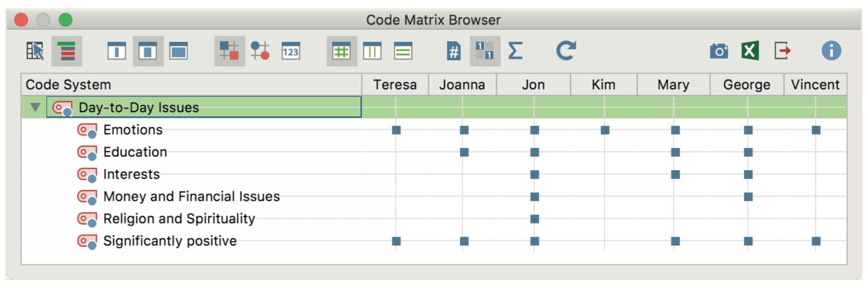Select the Day-to-Day Issues code row
Image resolution: width=868 pixels, height=284 pixels.
204,107
